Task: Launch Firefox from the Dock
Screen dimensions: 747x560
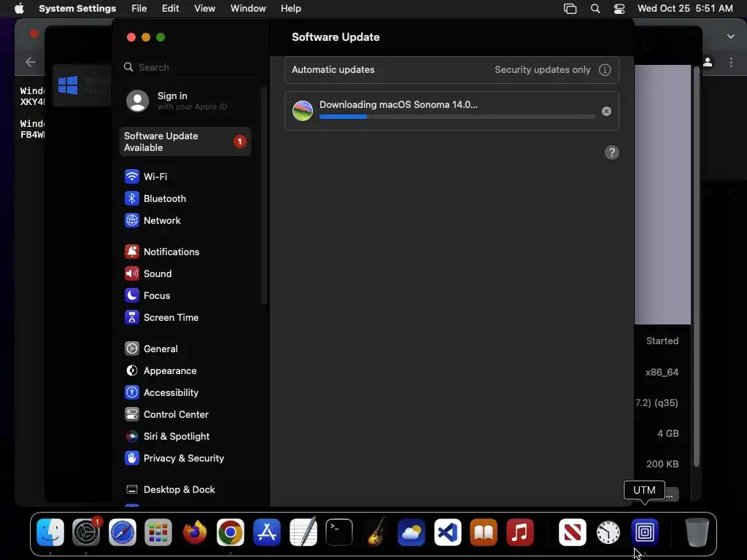Action: click(x=194, y=532)
